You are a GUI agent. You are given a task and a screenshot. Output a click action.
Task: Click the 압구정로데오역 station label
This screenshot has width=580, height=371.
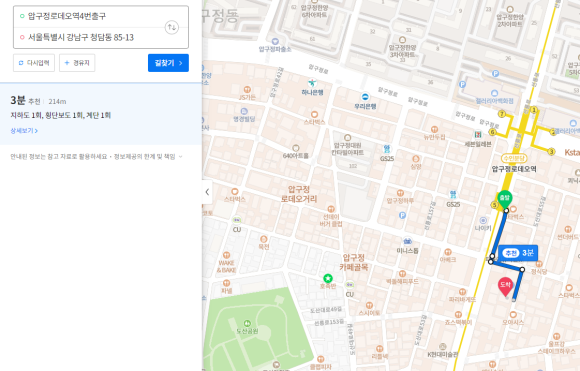[514, 169]
